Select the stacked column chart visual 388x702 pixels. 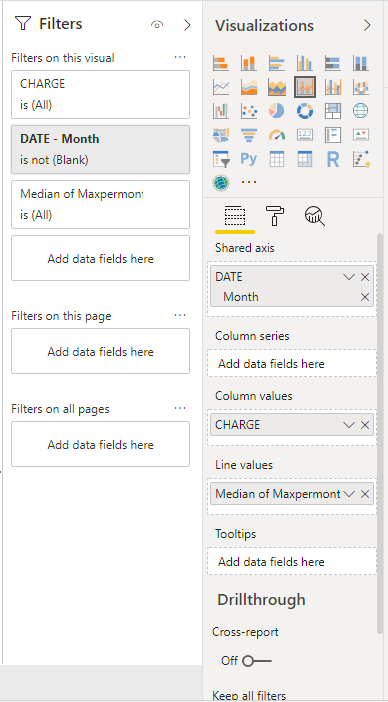point(248,63)
